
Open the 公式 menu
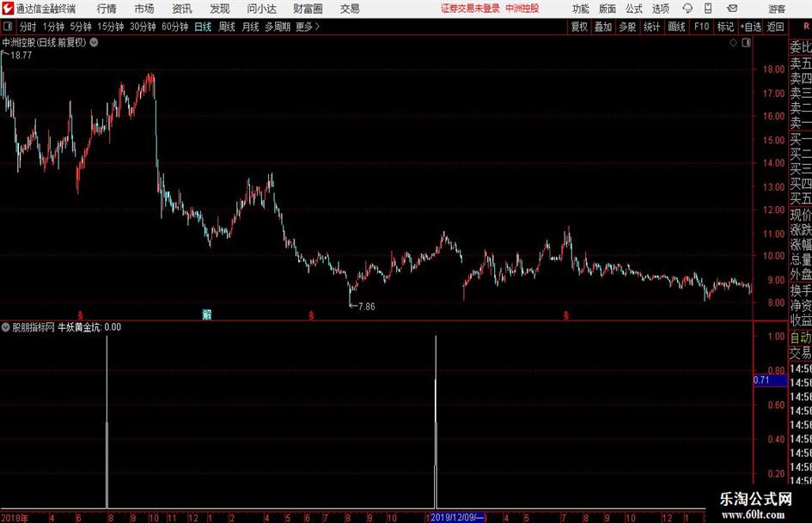pyautogui.click(x=634, y=9)
